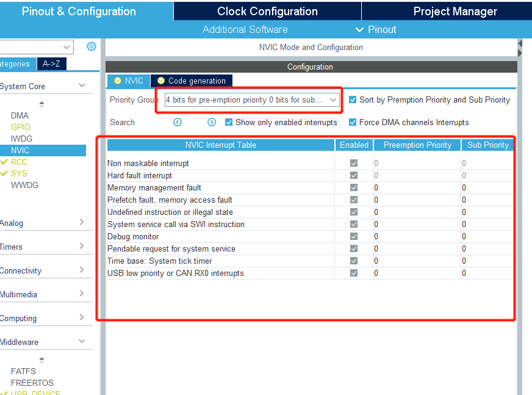Click the sort arrows above FATFS
532x395 pixels.
(41, 360)
